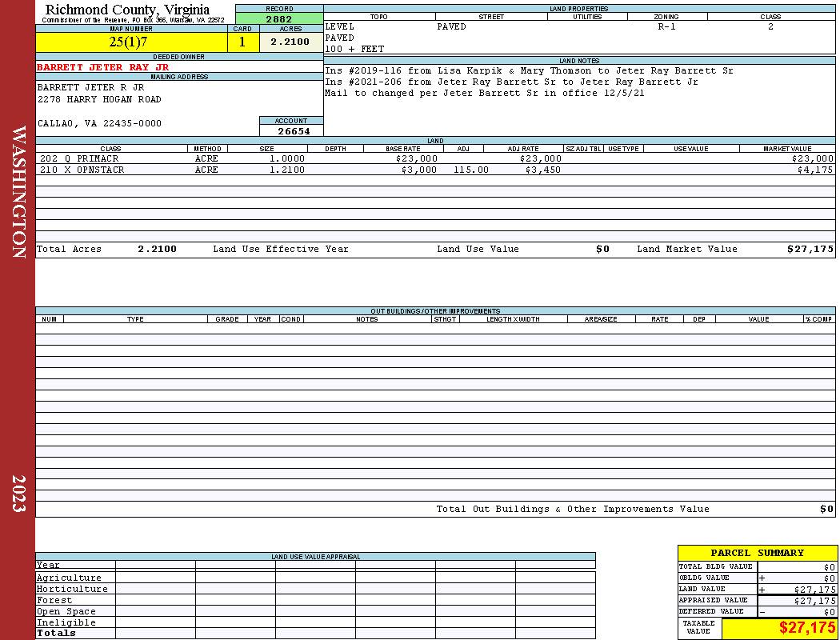This screenshot has width=840, height=640.
Task: Select the 202 Q PRIMACR land row
Action: pos(435,158)
